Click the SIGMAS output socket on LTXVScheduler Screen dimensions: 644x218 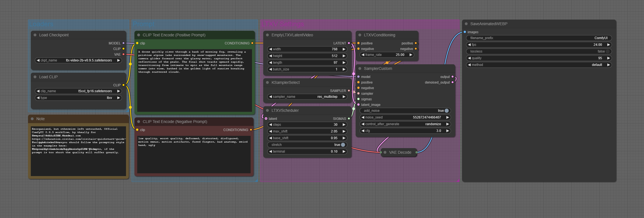(x=349, y=119)
